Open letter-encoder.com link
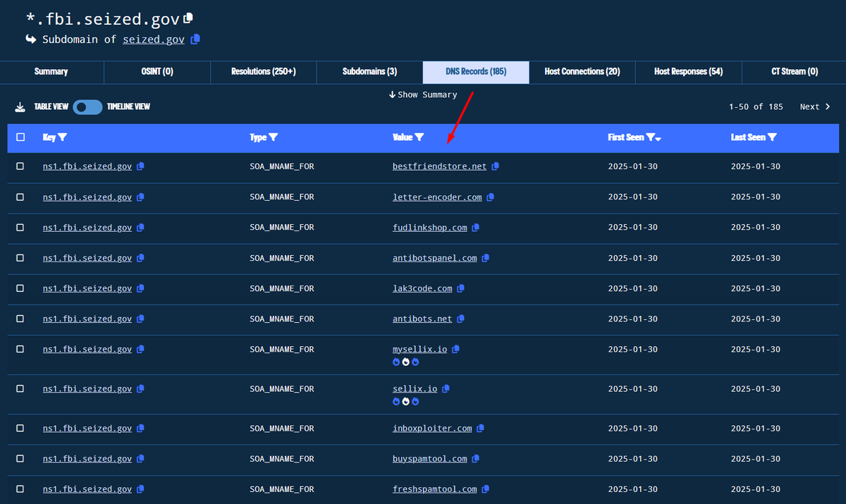The height and width of the screenshot is (504, 846). pyautogui.click(x=437, y=197)
